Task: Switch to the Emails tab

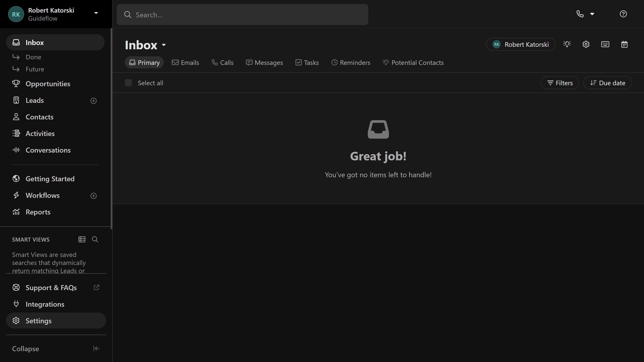Action: (x=185, y=62)
